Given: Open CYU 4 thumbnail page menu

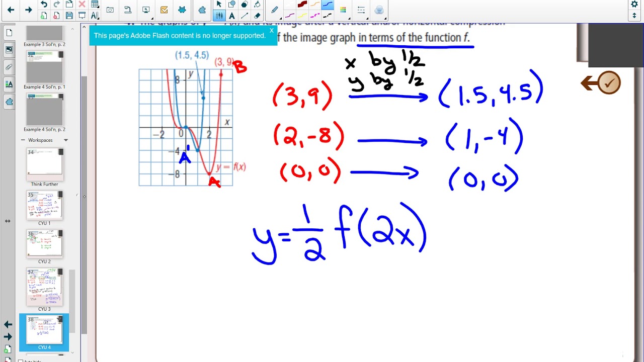Looking at the screenshot, I should click(x=60, y=320).
